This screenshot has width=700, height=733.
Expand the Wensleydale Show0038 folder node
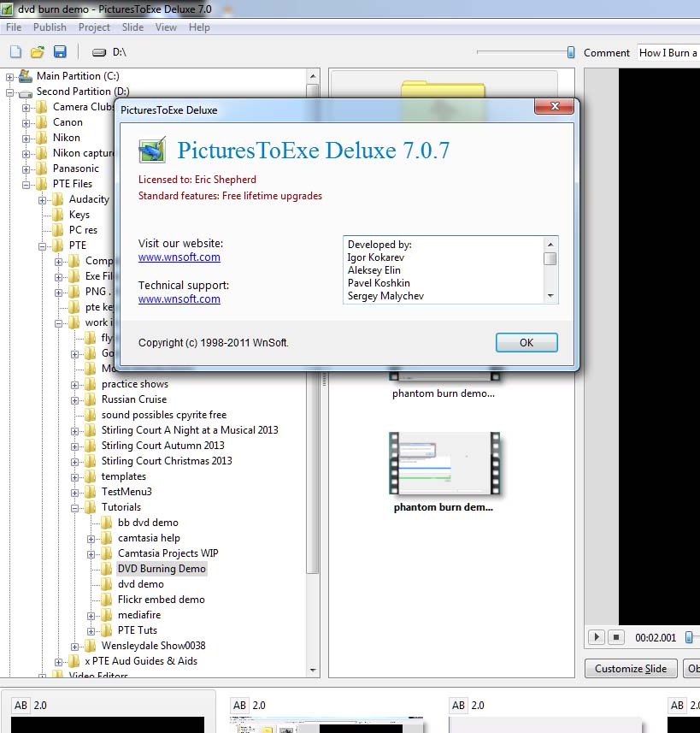click(x=74, y=647)
